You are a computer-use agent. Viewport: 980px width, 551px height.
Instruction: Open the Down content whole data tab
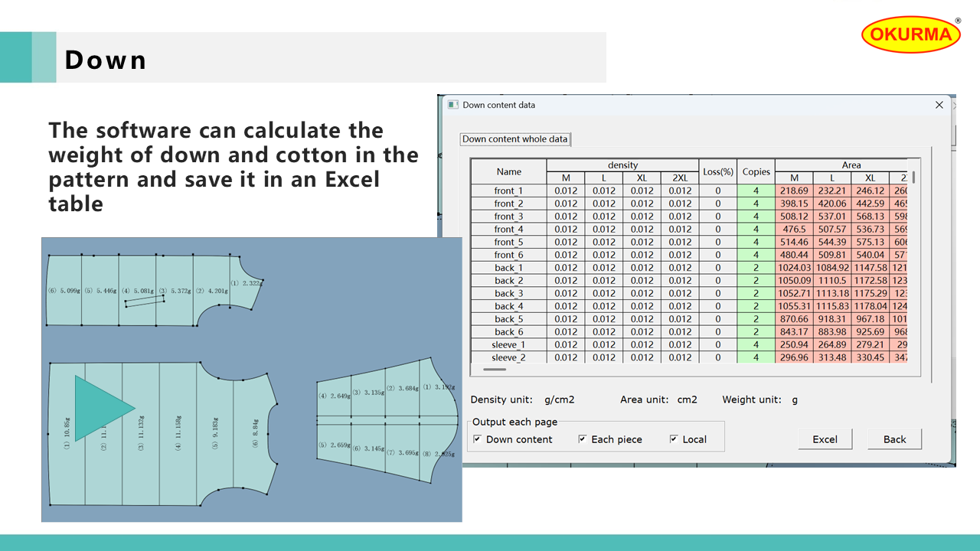tap(515, 139)
